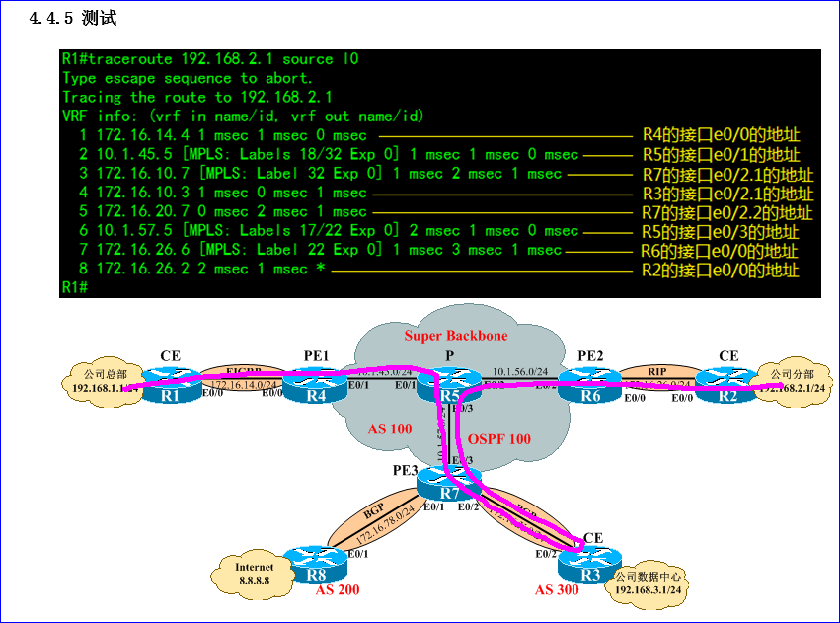Click the Super Backbone label
Image resolution: width=840 pixels, height=623 pixels.
pos(455,336)
